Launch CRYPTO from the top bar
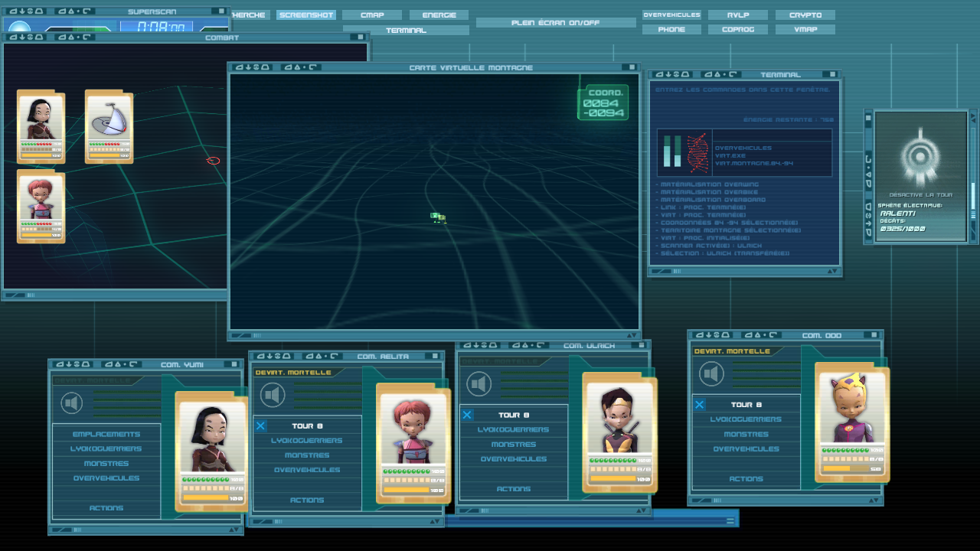The width and height of the screenshot is (980, 551). click(805, 15)
